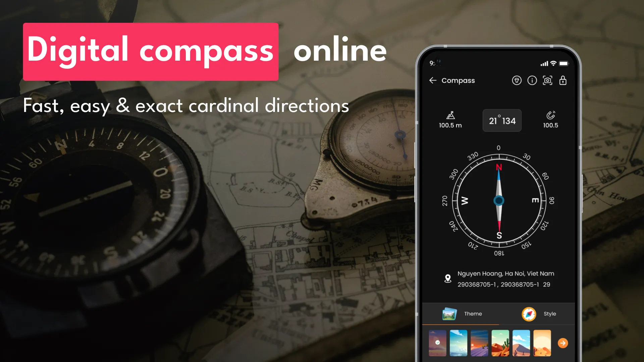Click the back arrow navigation icon
This screenshot has width=644, height=362.
coord(433,80)
